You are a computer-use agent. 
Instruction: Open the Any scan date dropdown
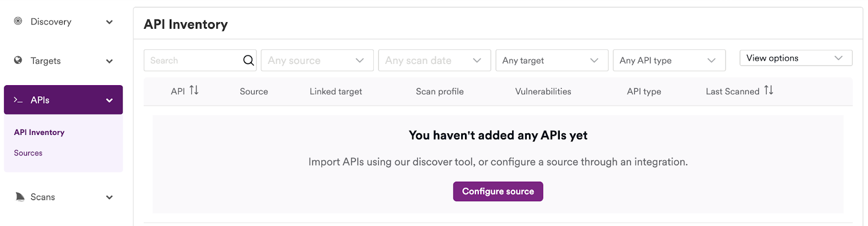point(435,60)
